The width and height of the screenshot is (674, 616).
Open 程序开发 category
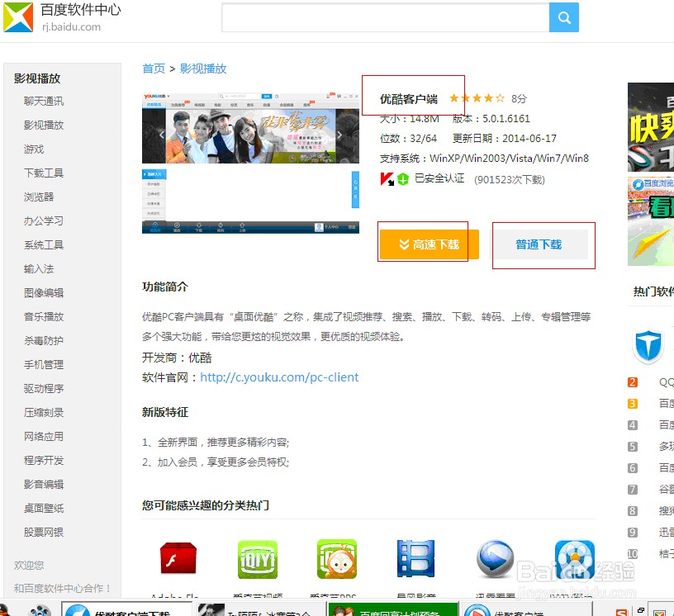tap(44, 461)
